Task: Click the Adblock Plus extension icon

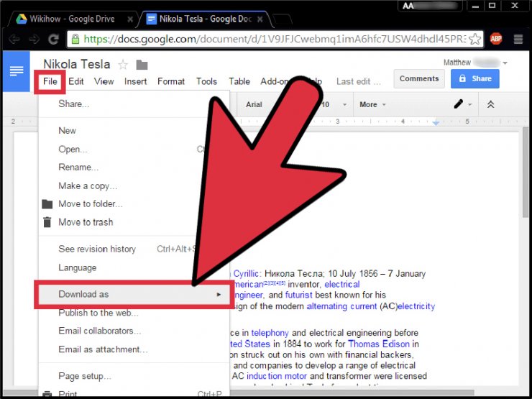Action: 496,38
